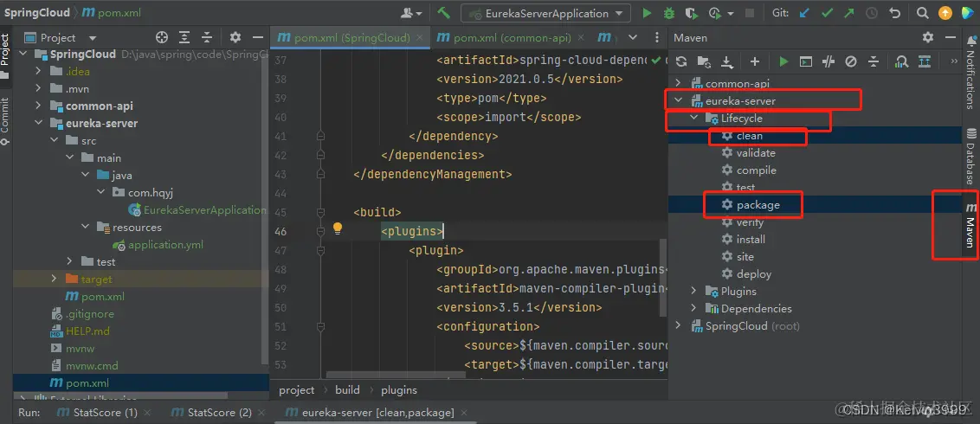Click the Profiler run icon

tap(713, 12)
